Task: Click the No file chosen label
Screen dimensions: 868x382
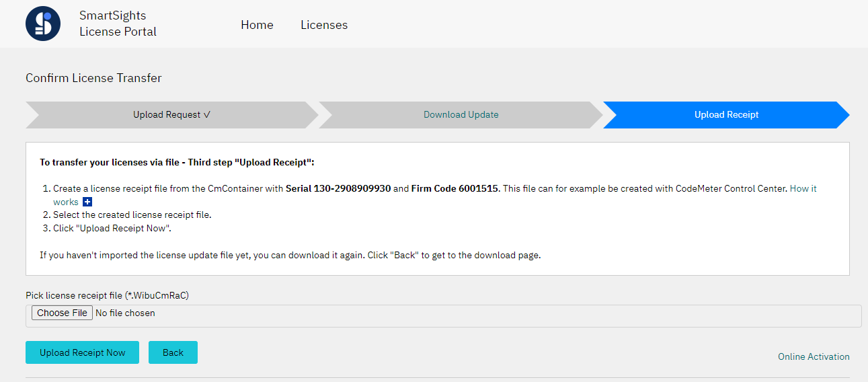Action: pyautogui.click(x=125, y=313)
